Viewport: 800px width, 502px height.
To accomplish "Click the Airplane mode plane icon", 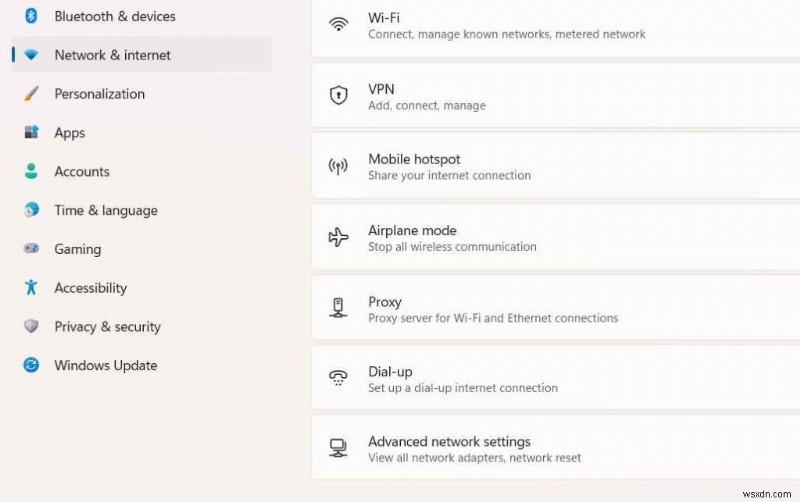I will coord(338,238).
